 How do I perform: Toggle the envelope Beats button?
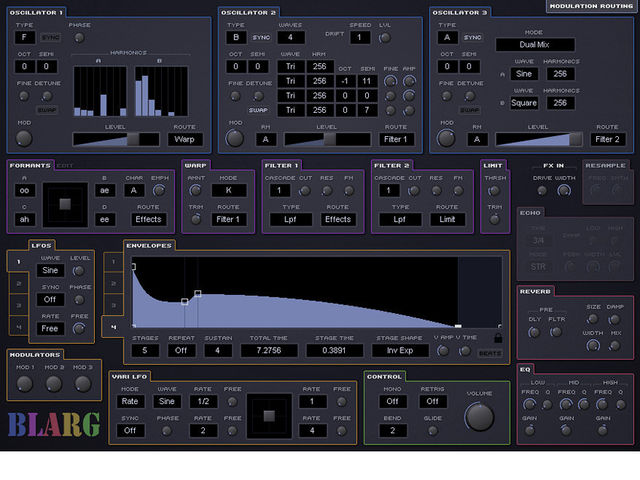(x=490, y=353)
